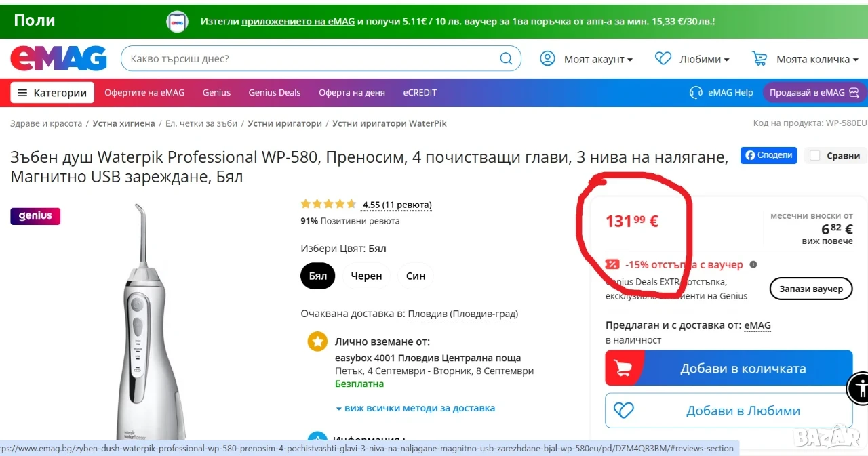Select the Черен color option
Image resolution: width=868 pixels, height=456 pixels.
point(366,276)
